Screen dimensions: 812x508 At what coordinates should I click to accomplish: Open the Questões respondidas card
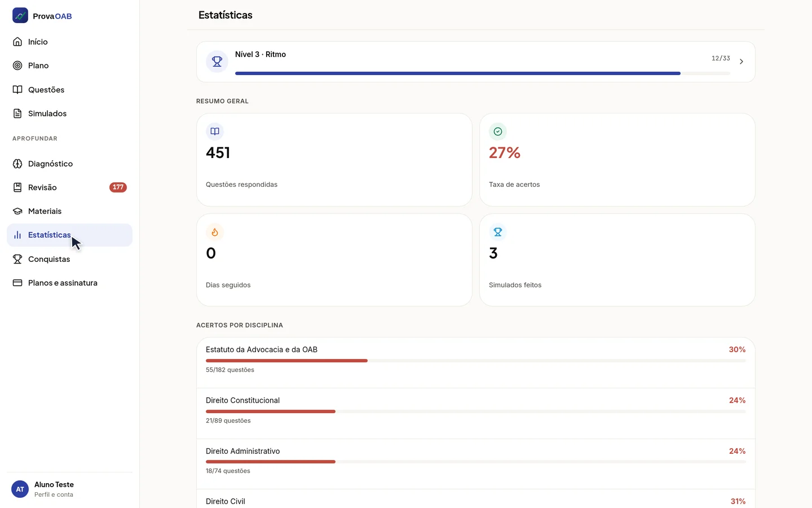click(334, 160)
